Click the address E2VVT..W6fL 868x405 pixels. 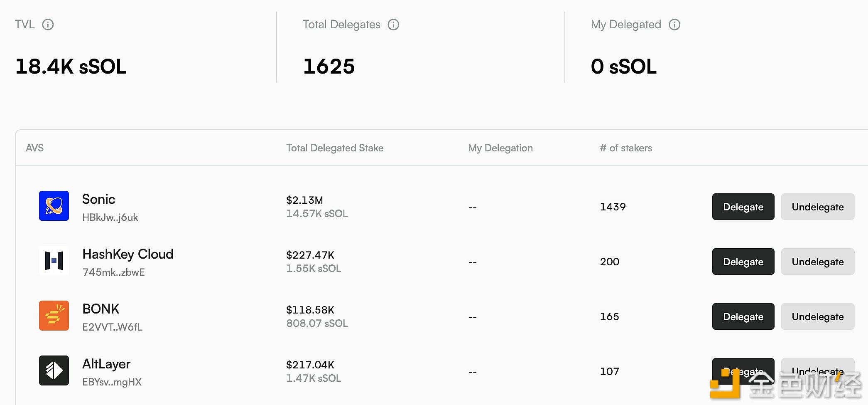(x=112, y=327)
